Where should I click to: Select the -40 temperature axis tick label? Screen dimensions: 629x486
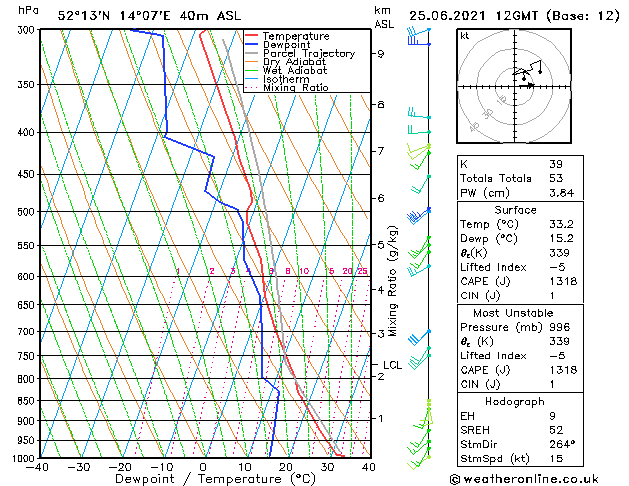pyautogui.click(x=38, y=467)
